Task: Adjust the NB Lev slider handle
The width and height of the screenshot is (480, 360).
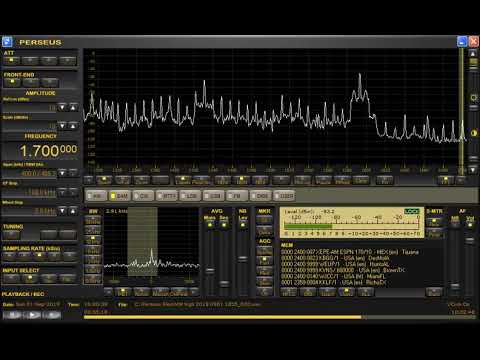Action: (243, 258)
